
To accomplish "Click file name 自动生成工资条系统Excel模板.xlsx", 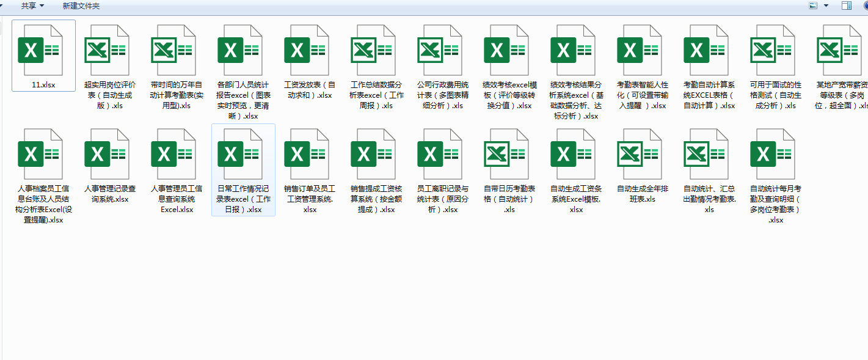I will tap(576, 199).
